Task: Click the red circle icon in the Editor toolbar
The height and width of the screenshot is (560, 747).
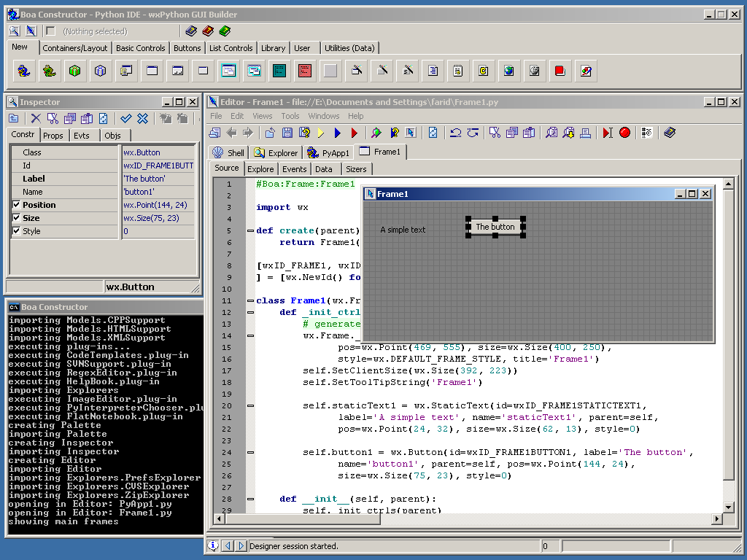Action: [624, 133]
